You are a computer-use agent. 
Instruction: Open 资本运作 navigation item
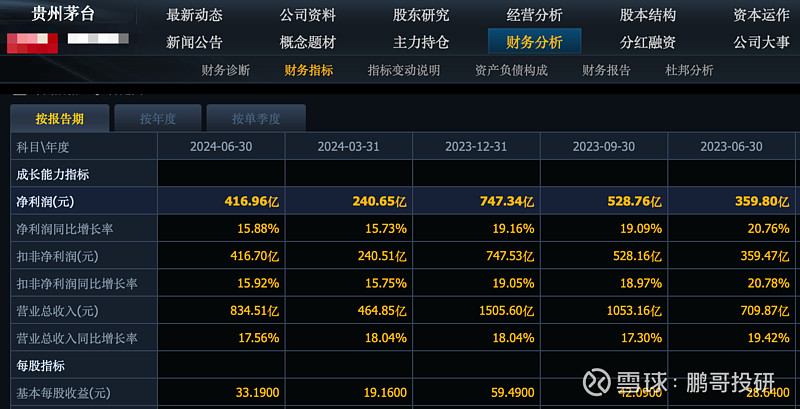click(x=761, y=15)
